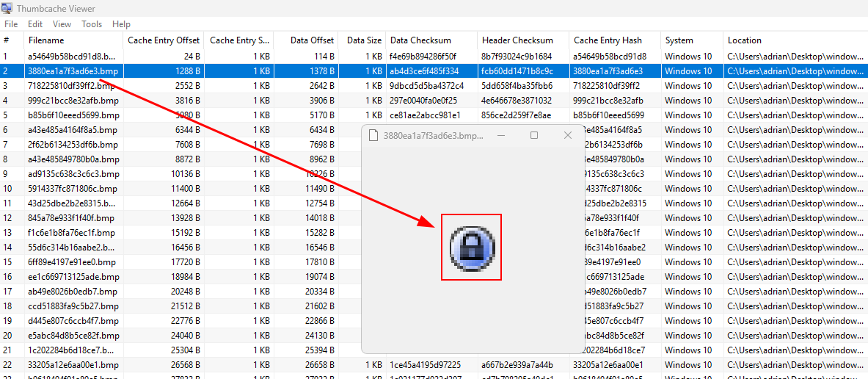The height and width of the screenshot is (379, 868).
Task: Click the file icon in preview title bar
Action: pyautogui.click(x=373, y=136)
